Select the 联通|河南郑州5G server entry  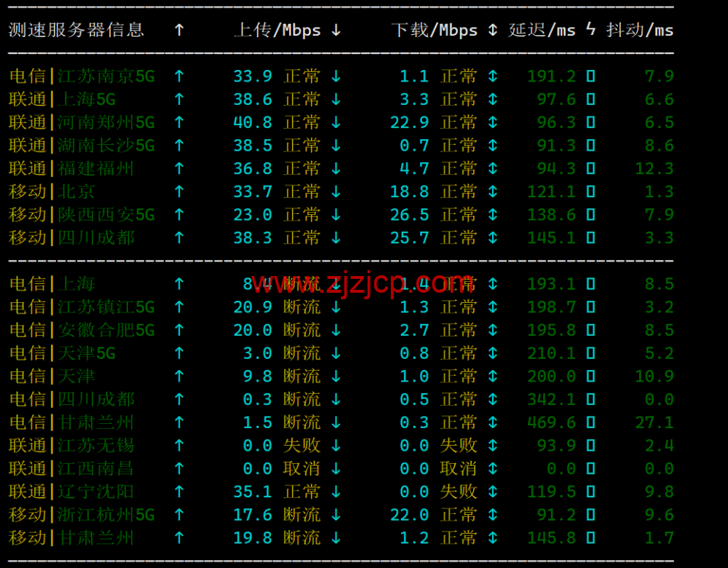82,122
